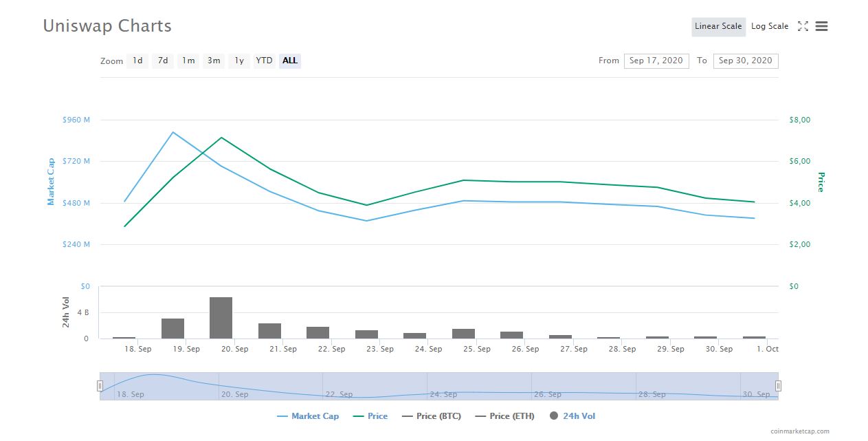Image resolution: width=868 pixels, height=441 pixels.
Task: Toggle the 24h Vol legend dot
Action: pos(554,416)
